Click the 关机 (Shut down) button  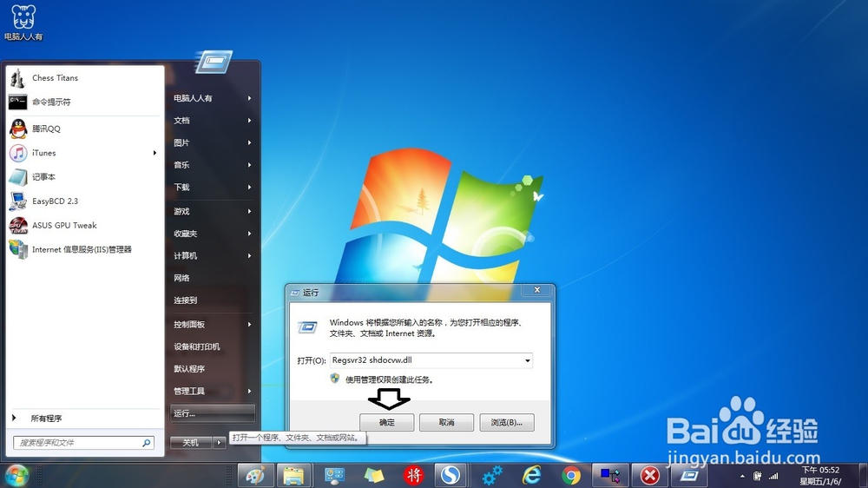191,443
